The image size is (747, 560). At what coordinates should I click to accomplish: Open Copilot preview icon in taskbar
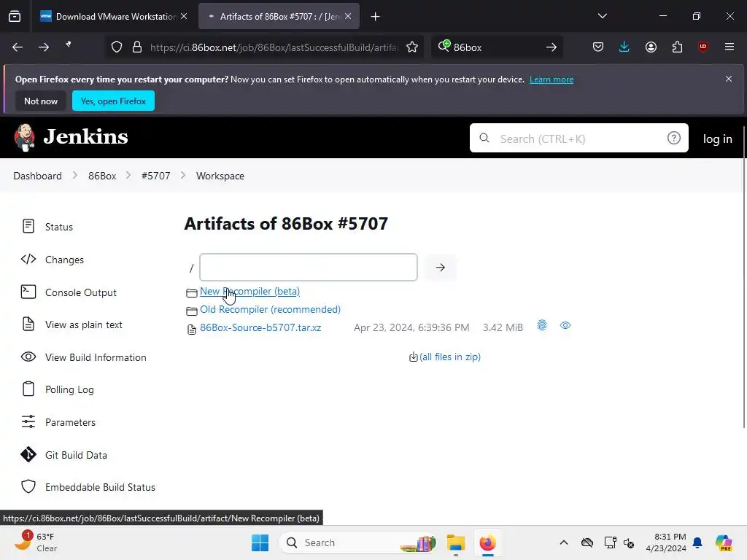(x=723, y=542)
